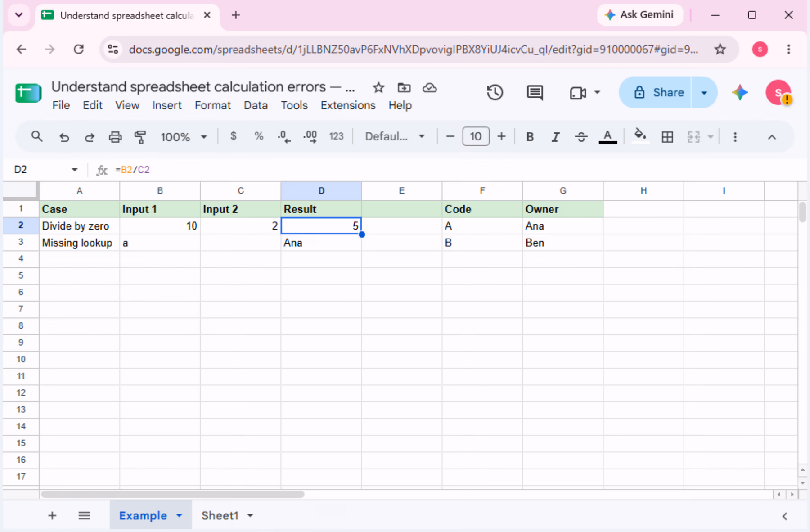Screen dimensions: 810x532
Task: Check cloud document status icon
Action: click(430, 87)
